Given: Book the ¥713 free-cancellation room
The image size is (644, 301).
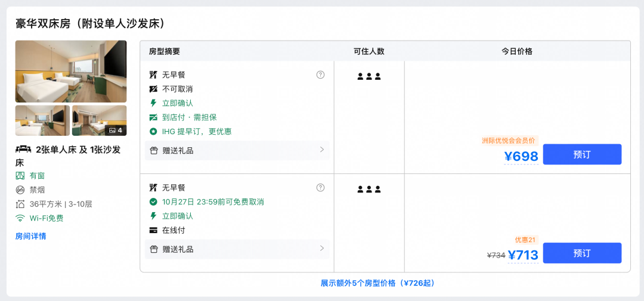Looking at the screenshot, I should [582, 253].
